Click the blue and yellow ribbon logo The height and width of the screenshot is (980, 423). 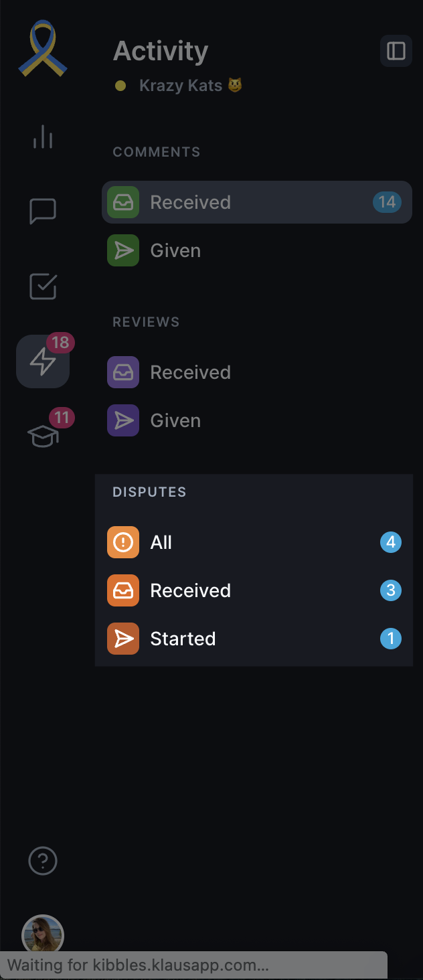click(43, 48)
